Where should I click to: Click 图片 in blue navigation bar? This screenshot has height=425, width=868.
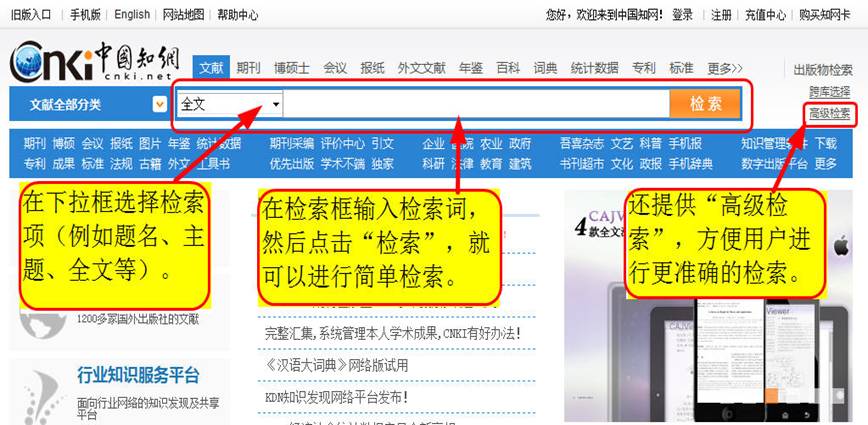point(150,144)
